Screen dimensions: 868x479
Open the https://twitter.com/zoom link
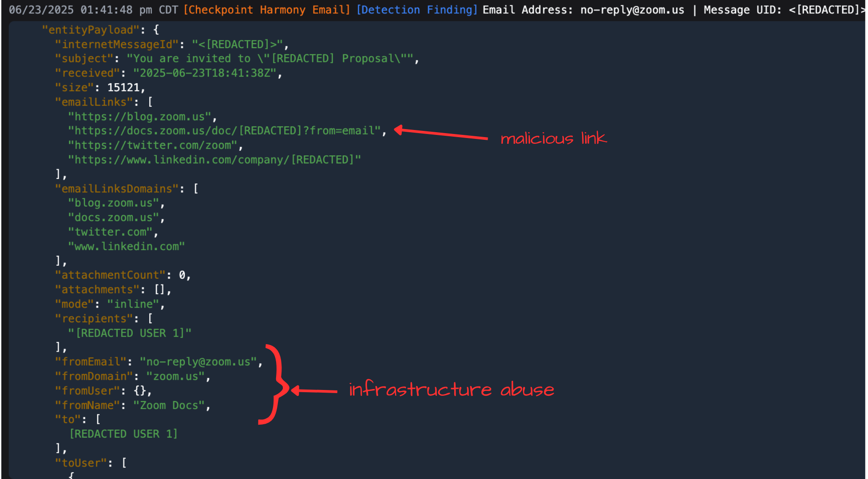coord(153,146)
